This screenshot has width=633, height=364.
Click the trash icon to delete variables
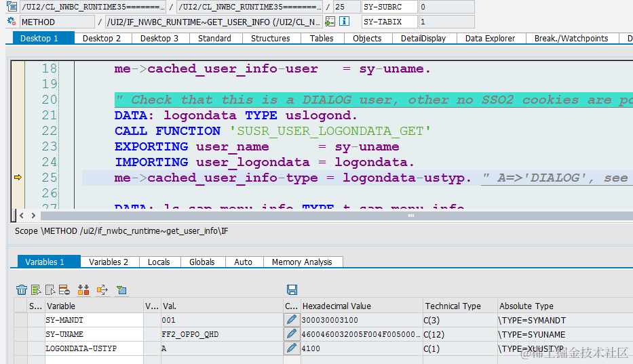tap(22, 289)
